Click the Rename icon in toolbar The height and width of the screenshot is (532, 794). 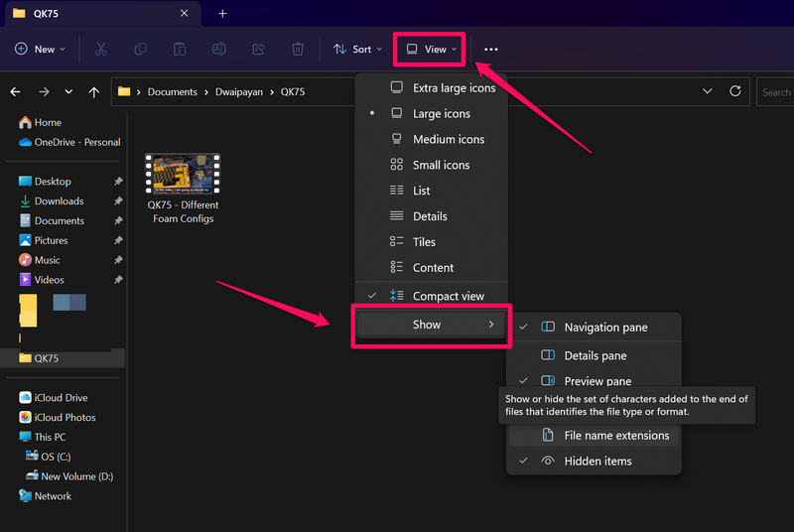(x=219, y=49)
